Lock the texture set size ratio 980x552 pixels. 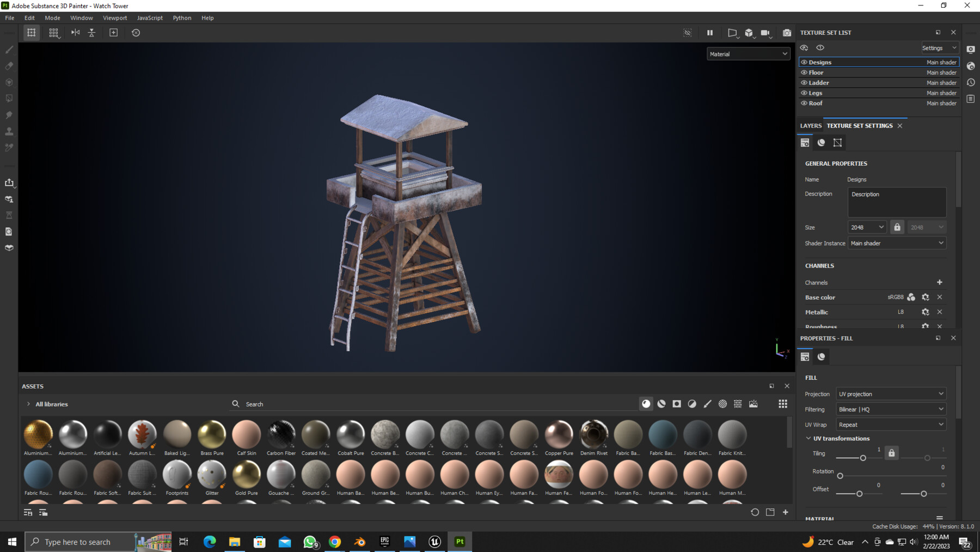point(897,227)
